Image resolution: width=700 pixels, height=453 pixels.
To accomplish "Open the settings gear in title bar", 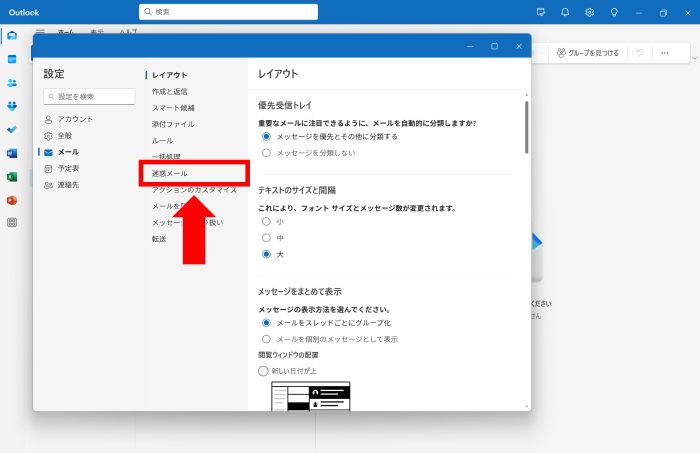I will pyautogui.click(x=590, y=12).
